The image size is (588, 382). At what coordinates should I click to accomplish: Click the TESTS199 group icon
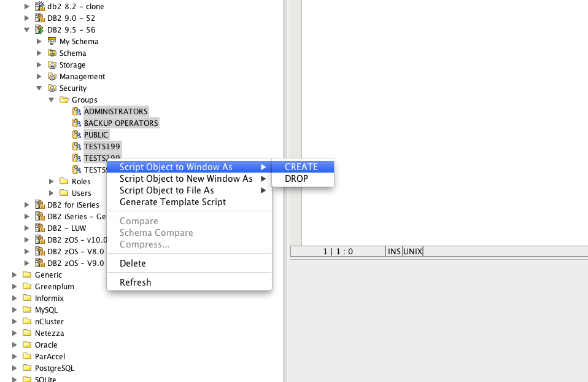click(x=77, y=146)
